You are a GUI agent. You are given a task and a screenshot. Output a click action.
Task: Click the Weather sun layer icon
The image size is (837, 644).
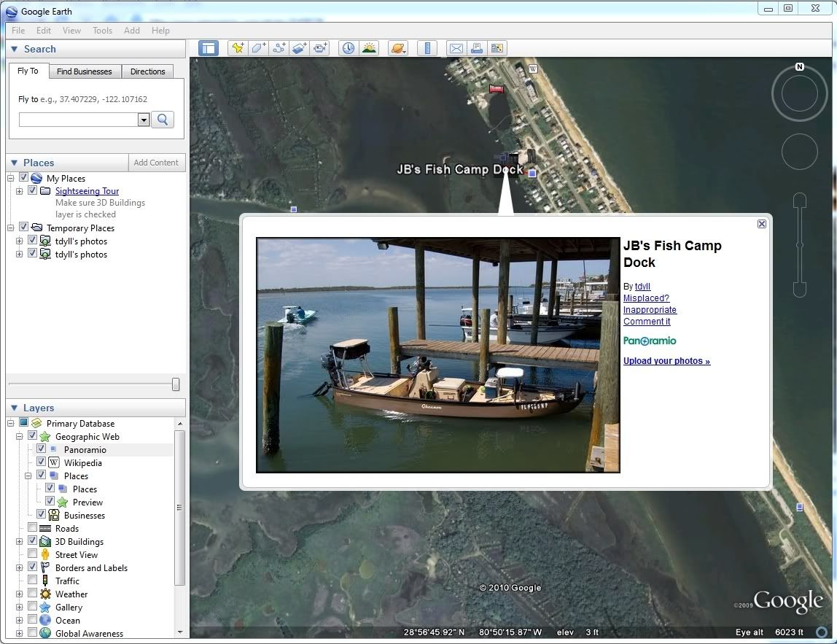45,594
